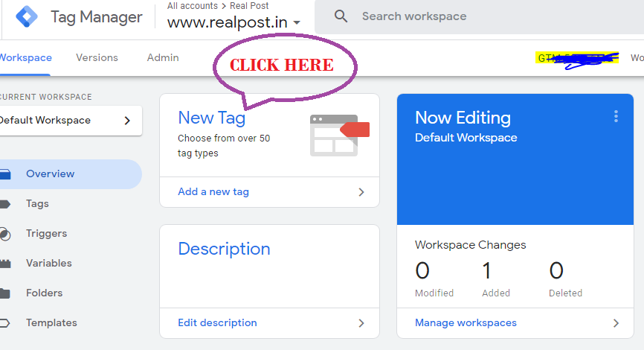Open the Now Editing three-dot menu

616,116
